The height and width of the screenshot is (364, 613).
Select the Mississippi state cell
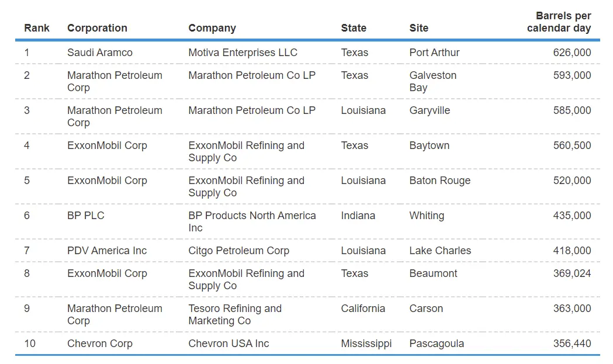(x=366, y=344)
